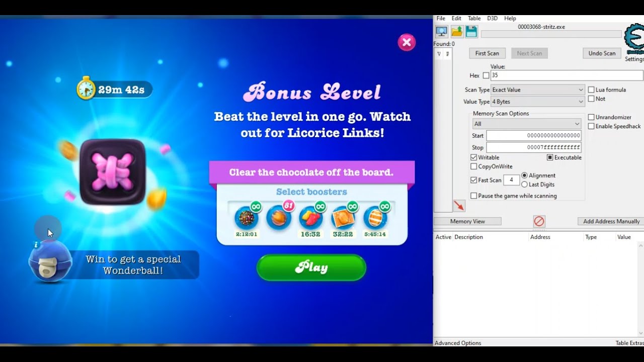Check Pause the game while scanning

(473, 196)
